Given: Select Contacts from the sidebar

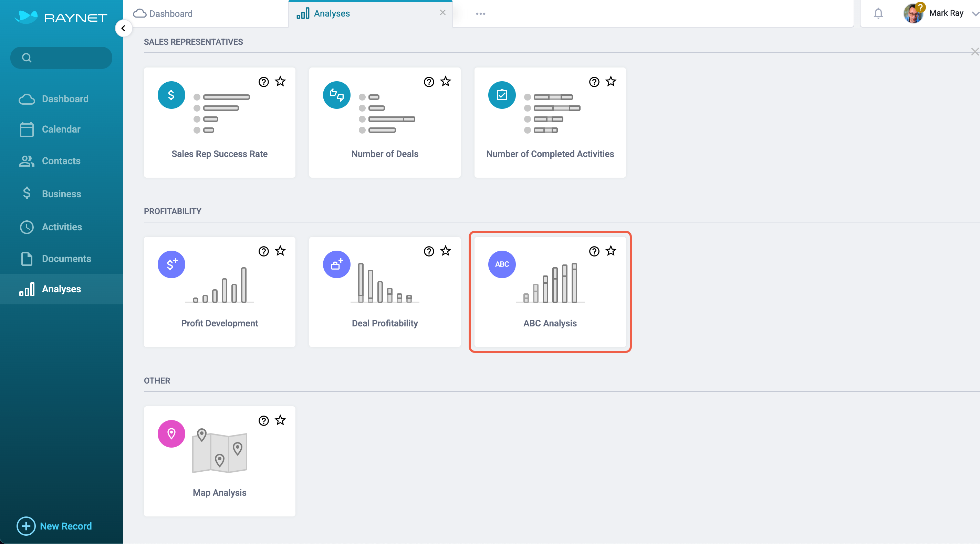Looking at the screenshot, I should [x=61, y=161].
